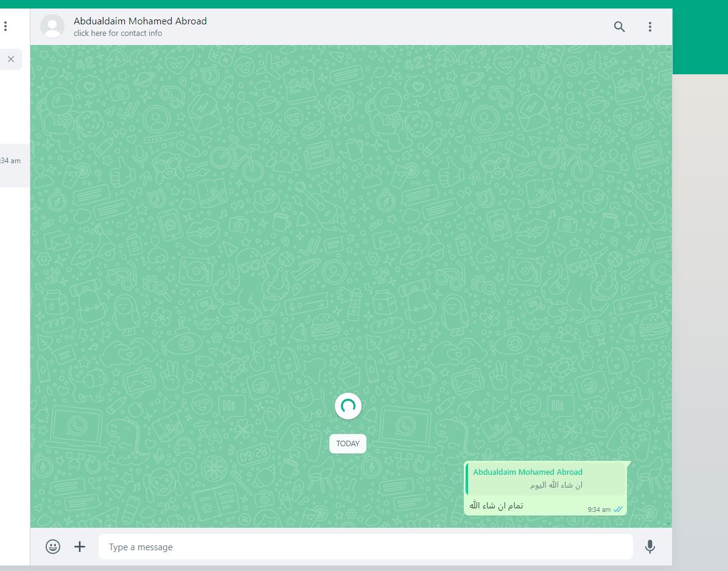728x571 pixels.
Task: Click the chat scrollbar up arrow
Action: 669,48
